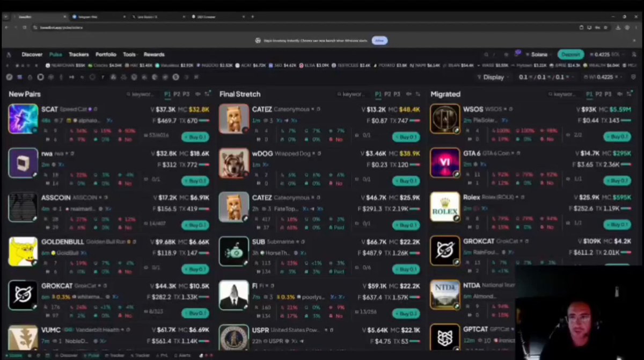The image size is (644, 360).
Task: Toggle the eye icon in New Pairs header
Action: point(198,94)
